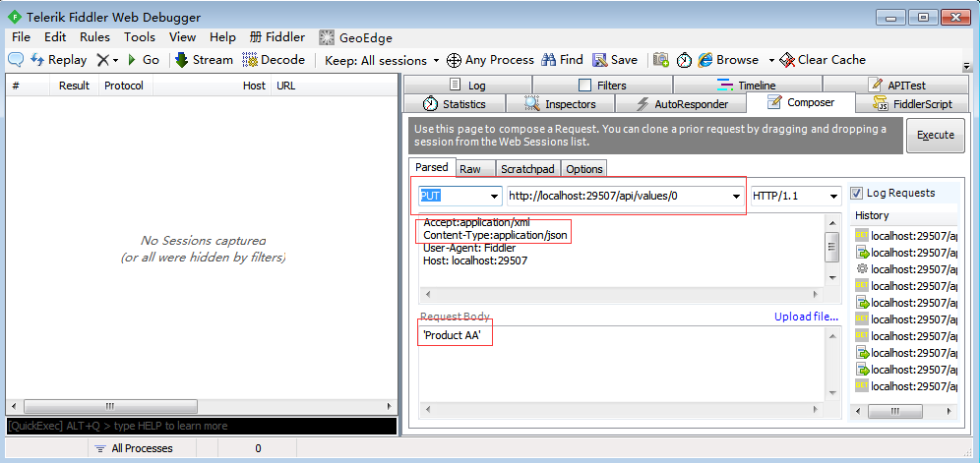Click the Host: localhost:29507 header line
Screen dimensions: 980x463
(x=475, y=260)
